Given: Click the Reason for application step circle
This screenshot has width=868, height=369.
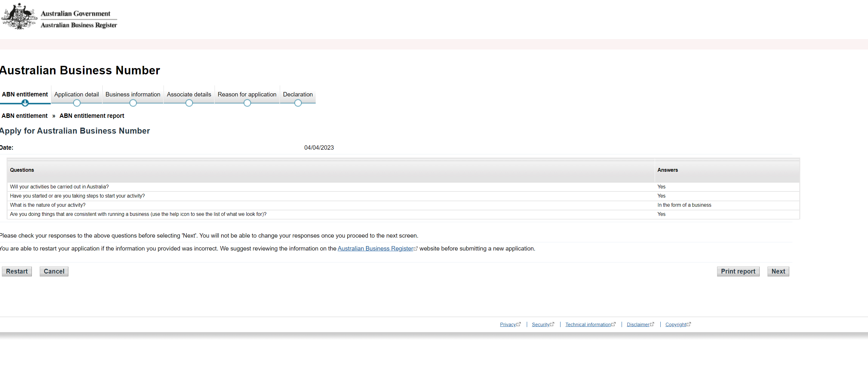Looking at the screenshot, I should (x=247, y=103).
